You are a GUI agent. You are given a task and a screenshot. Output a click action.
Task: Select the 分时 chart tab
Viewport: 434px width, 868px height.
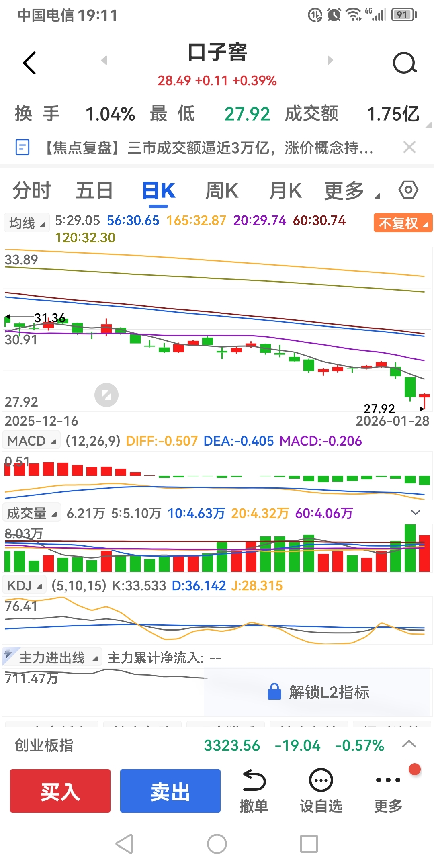click(x=32, y=190)
